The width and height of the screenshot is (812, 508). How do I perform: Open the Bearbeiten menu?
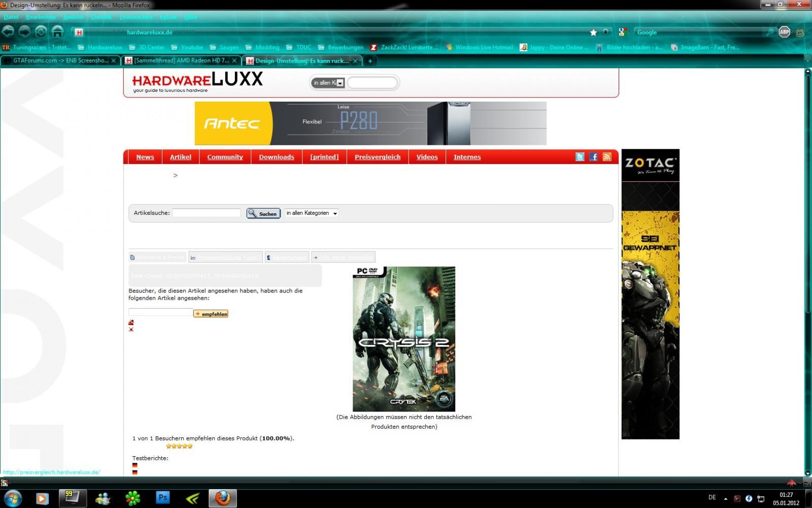[x=41, y=17]
